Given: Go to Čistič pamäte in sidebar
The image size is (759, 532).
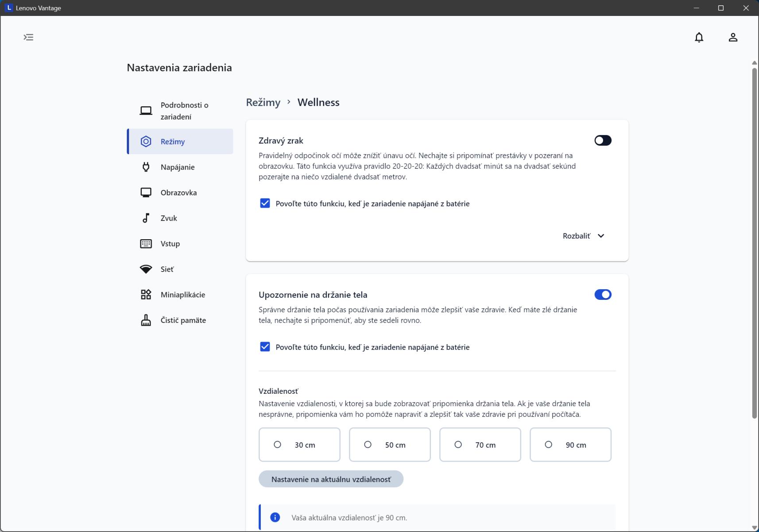Looking at the screenshot, I should pyautogui.click(x=183, y=320).
